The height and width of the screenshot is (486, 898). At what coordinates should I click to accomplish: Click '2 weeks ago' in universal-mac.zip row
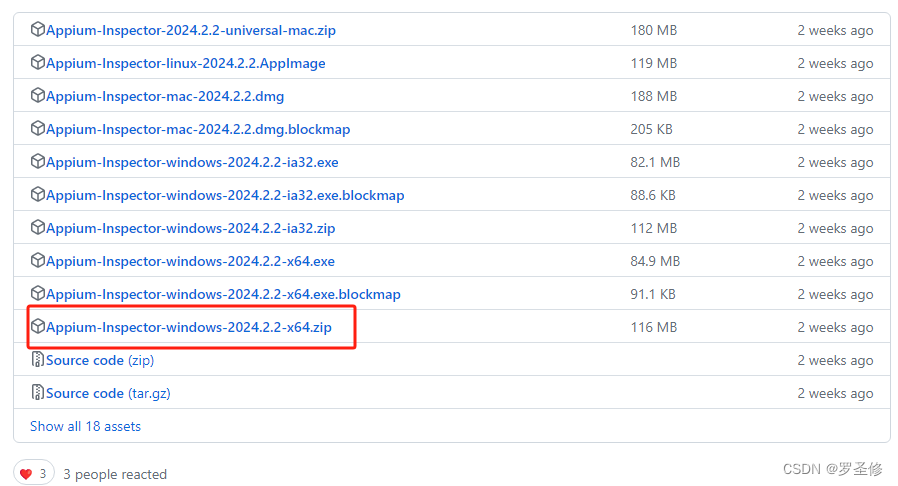click(x=836, y=30)
